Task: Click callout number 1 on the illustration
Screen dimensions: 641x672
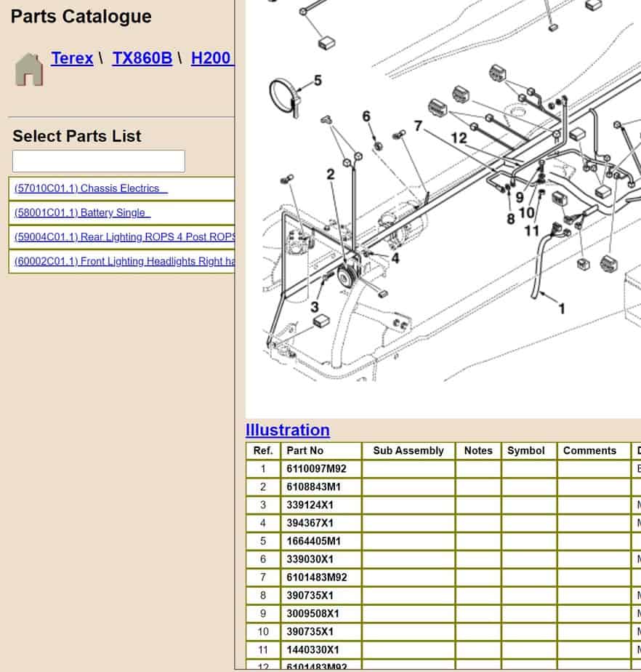Action: 561,308
